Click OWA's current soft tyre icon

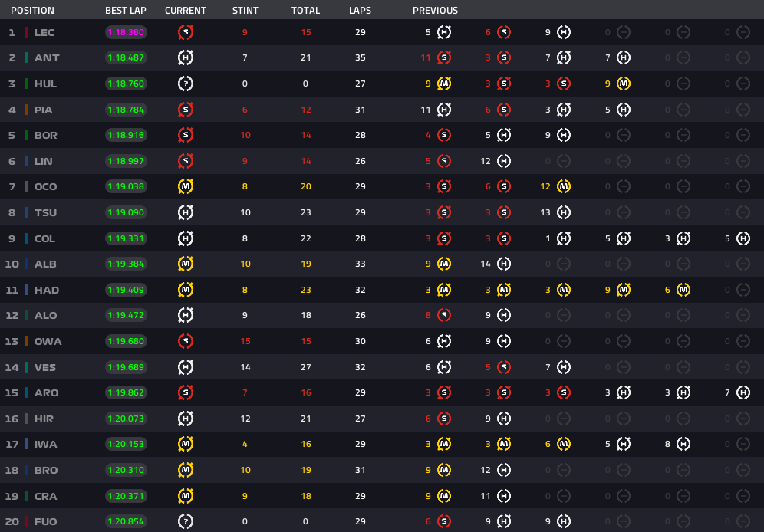pos(186,341)
